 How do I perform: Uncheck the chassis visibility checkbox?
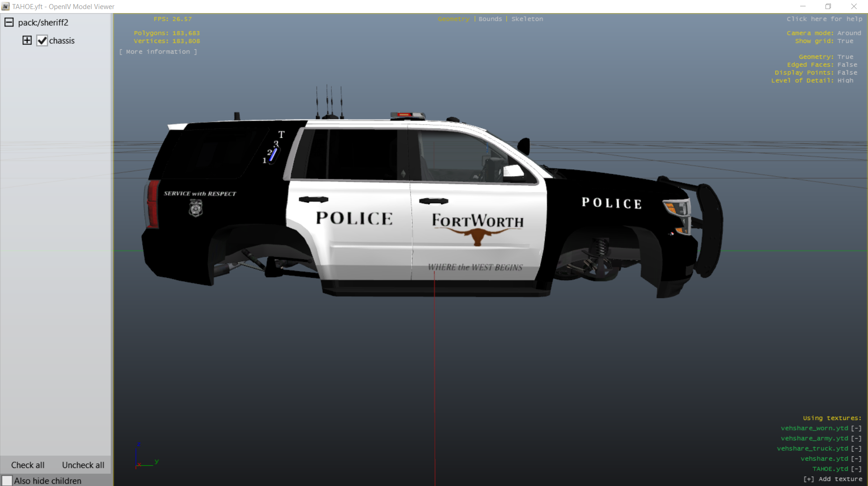point(42,41)
